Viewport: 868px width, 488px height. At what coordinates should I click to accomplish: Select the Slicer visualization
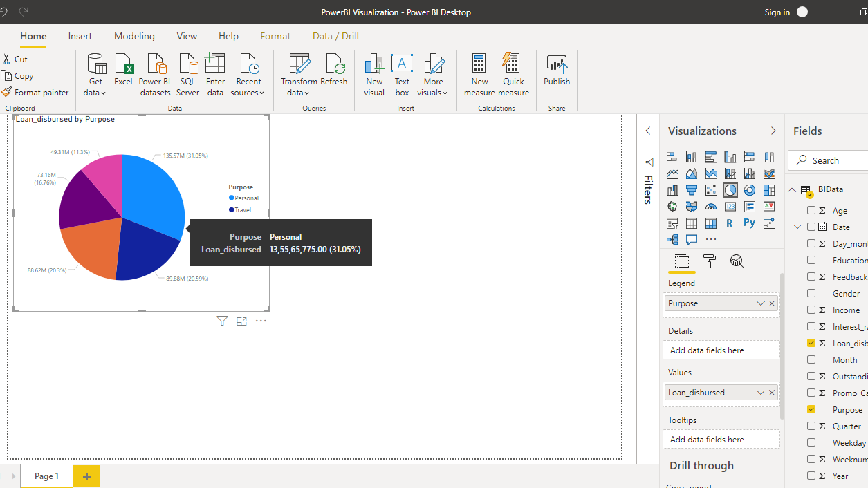point(672,223)
